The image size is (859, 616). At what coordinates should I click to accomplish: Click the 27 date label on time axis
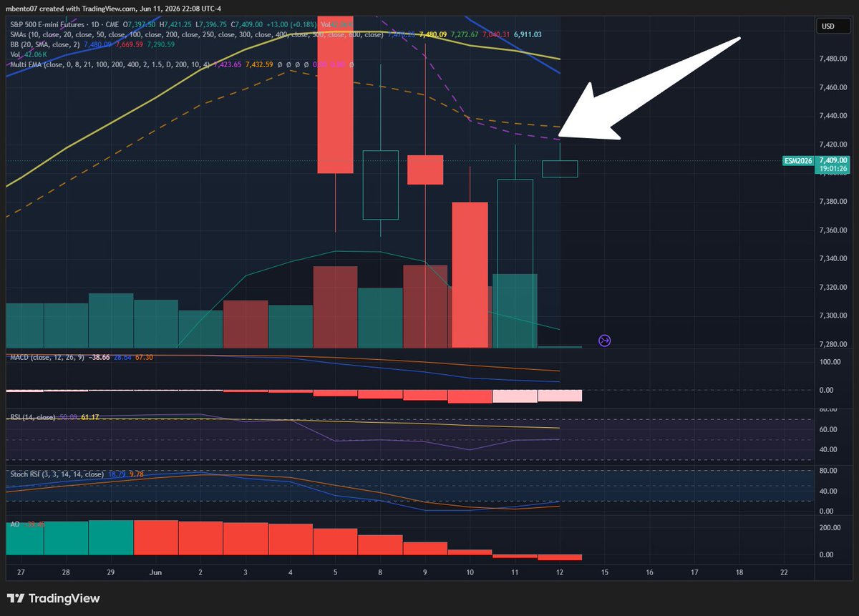point(21,572)
